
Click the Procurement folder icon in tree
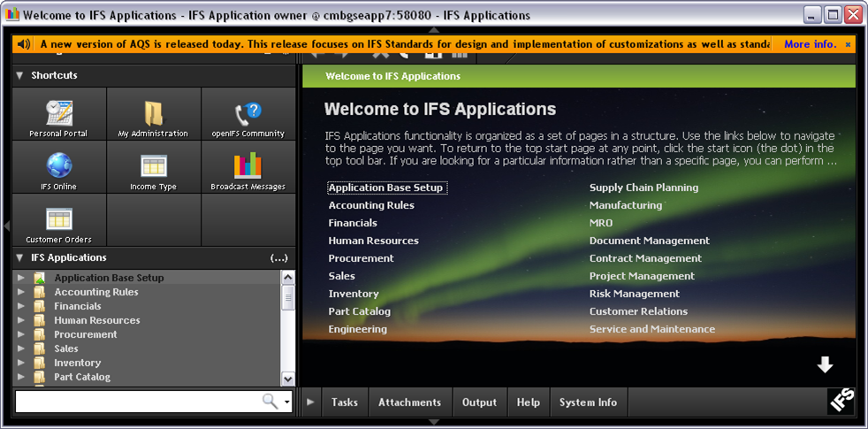coord(39,334)
